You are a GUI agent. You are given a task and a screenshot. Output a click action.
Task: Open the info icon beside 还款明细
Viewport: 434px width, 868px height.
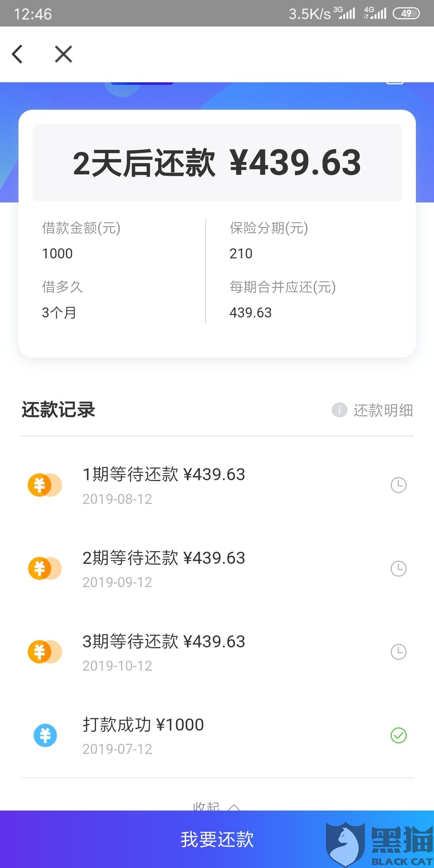(339, 410)
